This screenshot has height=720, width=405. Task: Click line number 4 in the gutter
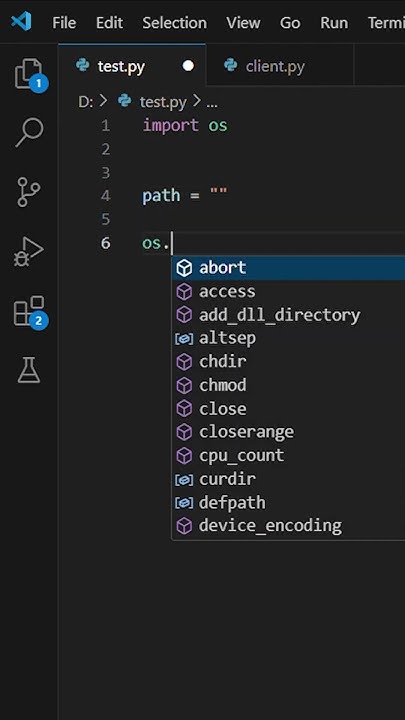pos(106,196)
